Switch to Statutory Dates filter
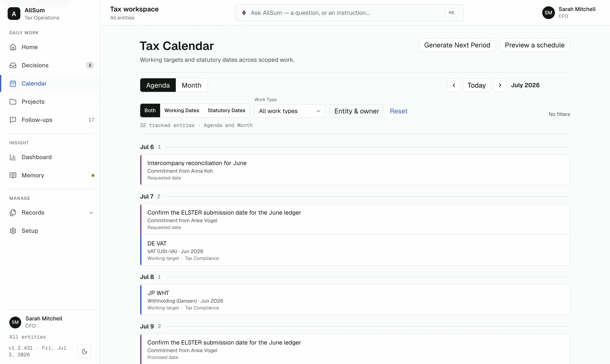The width and height of the screenshot is (610, 364). point(226,110)
